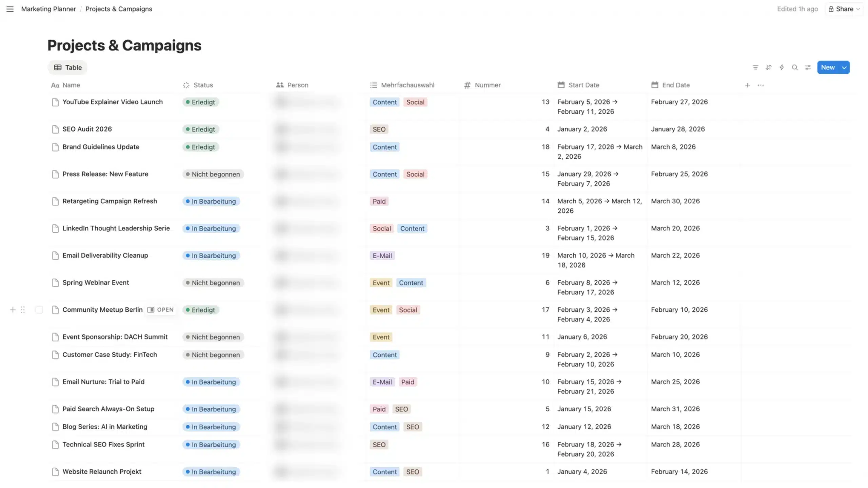
Task: Search the database using the magnifier icon
Action: [795, 67]
